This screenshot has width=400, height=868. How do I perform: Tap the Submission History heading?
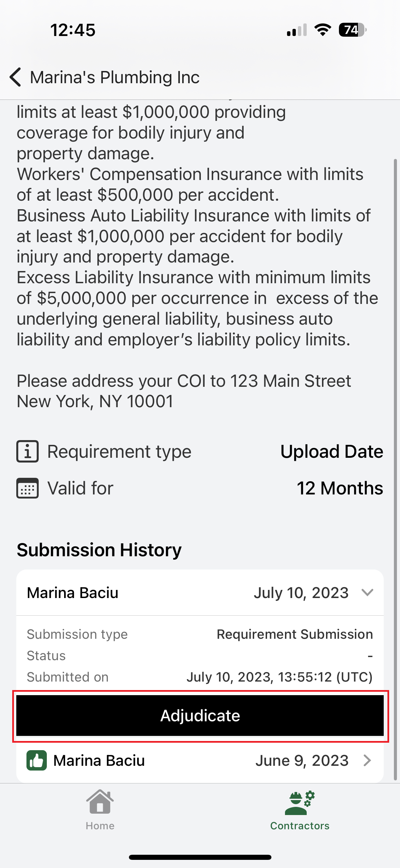pos(99,550)
